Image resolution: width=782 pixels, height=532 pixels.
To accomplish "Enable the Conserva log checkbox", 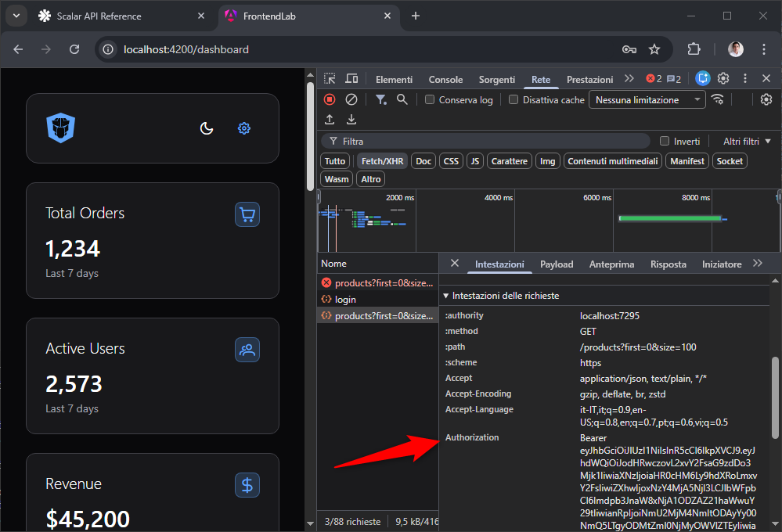I will [430, 99].
